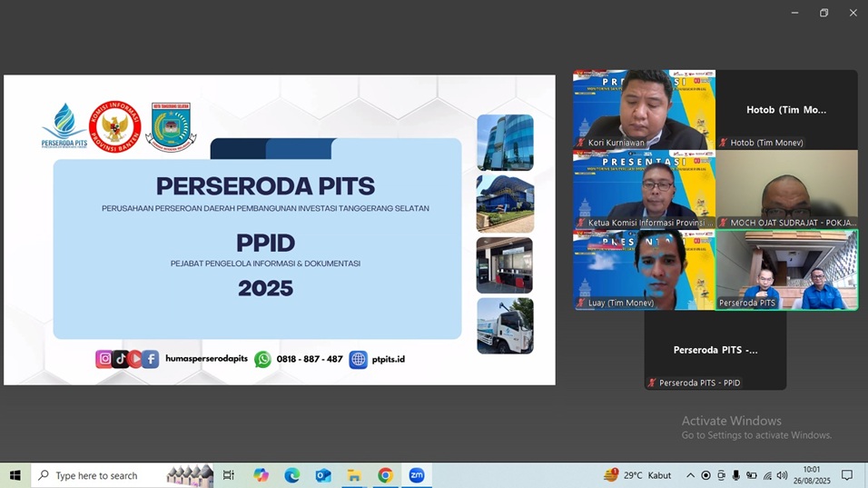Select the Luay (Tim Monev) video tile
The image size is (868, 488).
tap(645, 270)
